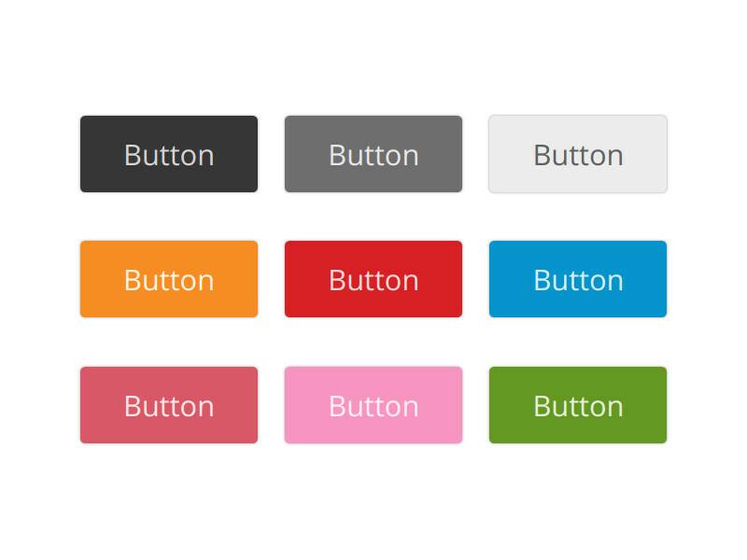Select the light pink Button
The image size is (747, 560).
pyautogui.click(x=373, y=405)
